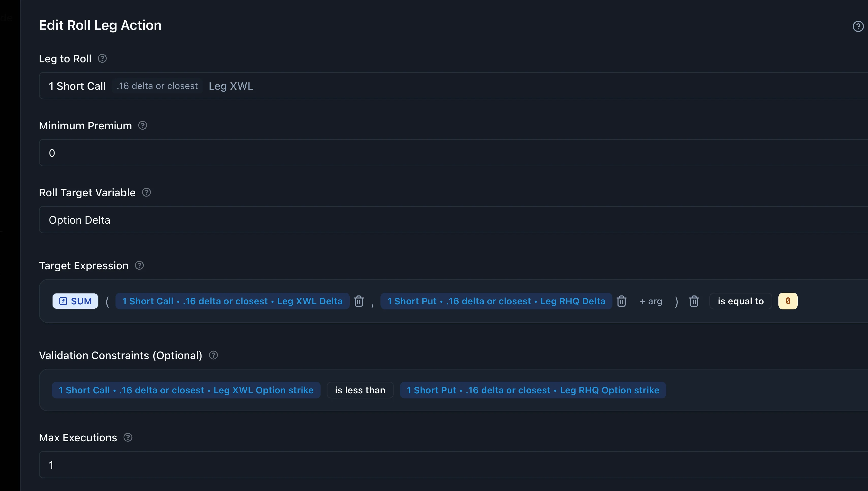Remove the entire SUM function with trash icon
The height and width of the screenshot is (491, 868).
(694, 301)
